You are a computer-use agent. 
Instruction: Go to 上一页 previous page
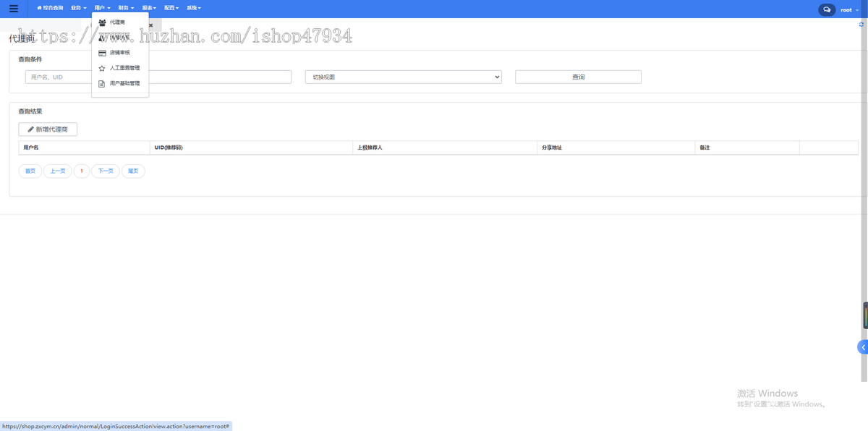(x=58, y=171)
